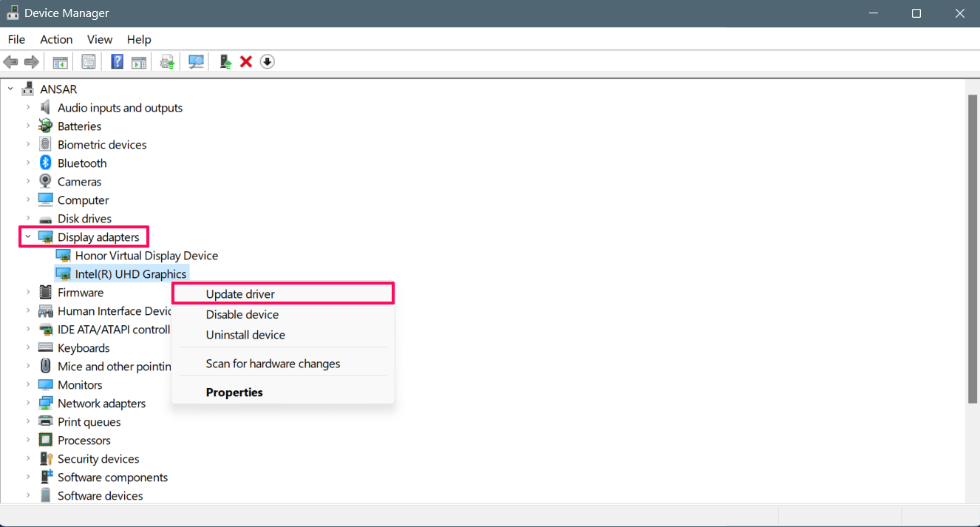The height and width of the screenshot is (527, 980).
Task: Click the Mice and other pointing devices icon
Action: pyautogui.click(x=46, y=366)
